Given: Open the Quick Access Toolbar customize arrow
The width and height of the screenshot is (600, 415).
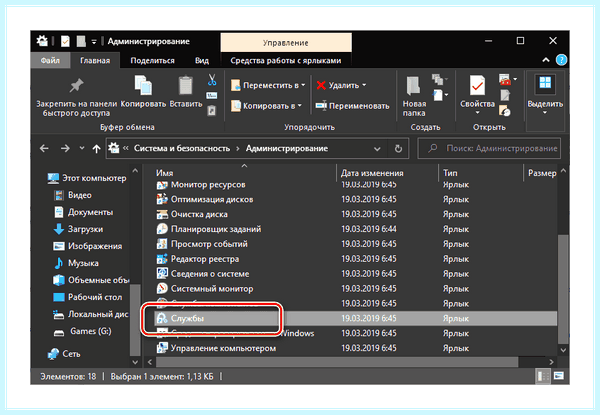Looking at the screenshot, I should pyautogui.click(x=94, y=42).
